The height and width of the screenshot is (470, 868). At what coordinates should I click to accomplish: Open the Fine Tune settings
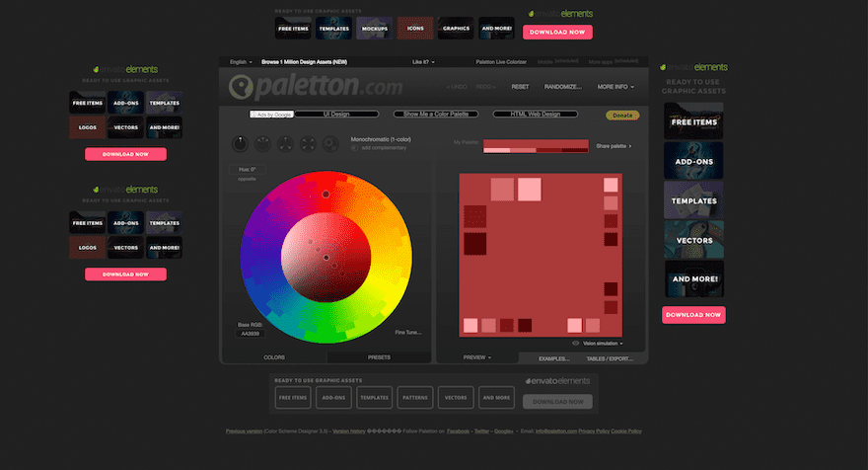point(408,333)
